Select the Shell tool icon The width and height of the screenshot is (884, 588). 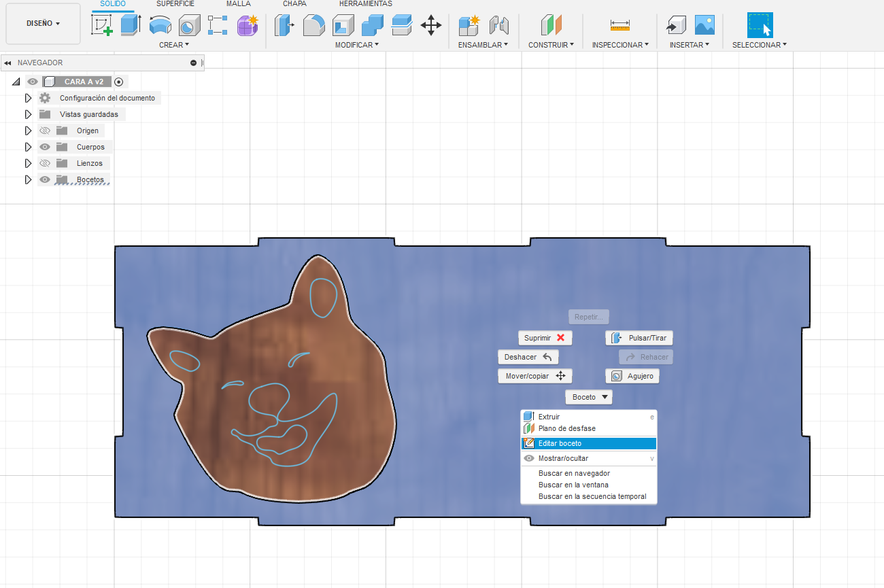click(343, 25)
